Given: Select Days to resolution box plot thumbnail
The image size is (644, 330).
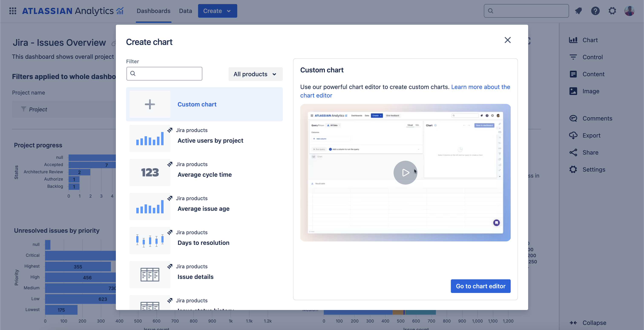Looking at the screenshot, I should (x=150, y=241).
